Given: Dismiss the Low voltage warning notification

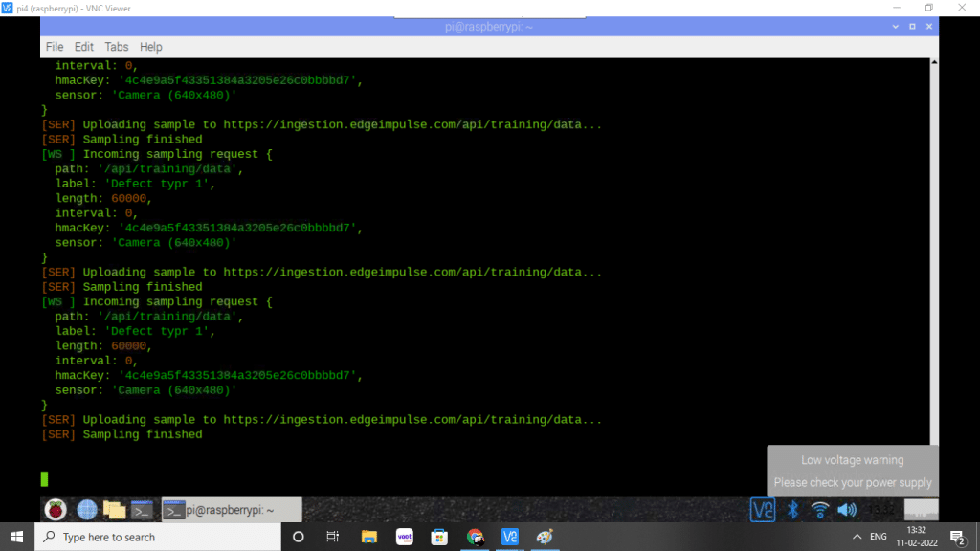Looking at the screenshot, I should [x=852, y=471].
